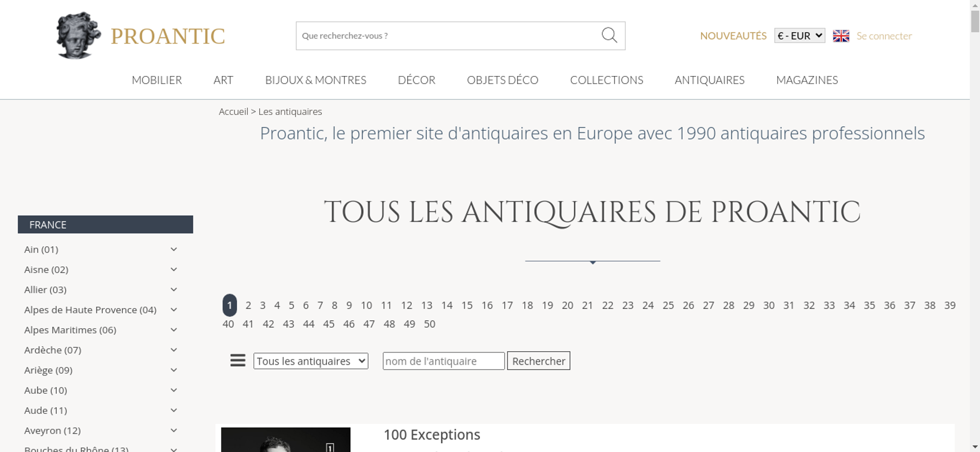Open the currency EUR dropdown
The height and width of the screenshot is (452, 980).
coord(799,36)
